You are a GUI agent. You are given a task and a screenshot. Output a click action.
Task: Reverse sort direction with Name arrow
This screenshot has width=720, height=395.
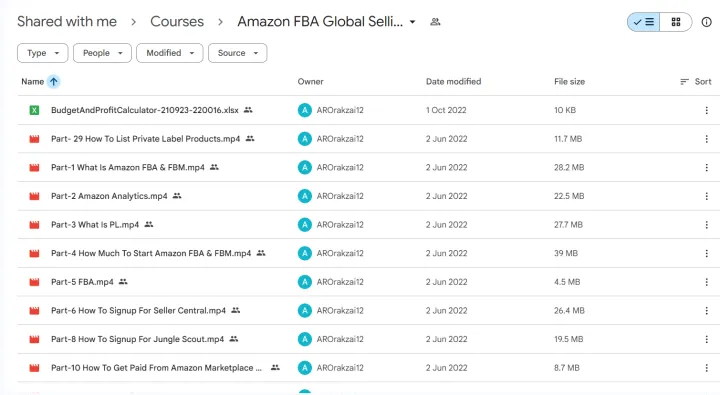click(54, 82)
